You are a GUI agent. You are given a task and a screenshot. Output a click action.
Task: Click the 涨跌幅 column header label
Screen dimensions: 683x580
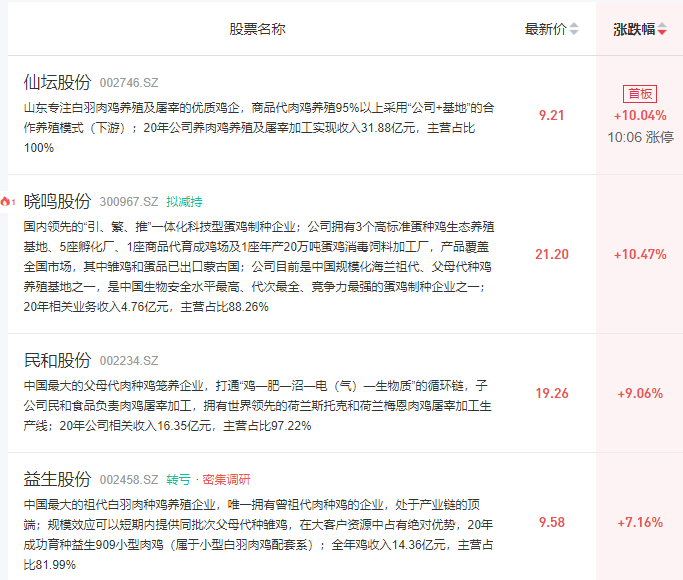click(634, 29)
